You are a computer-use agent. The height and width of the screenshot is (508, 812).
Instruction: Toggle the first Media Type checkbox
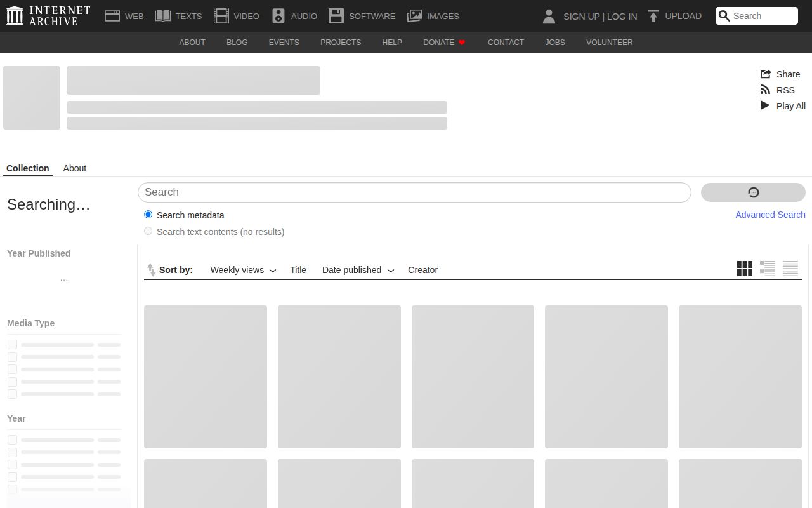pos(12,344)
